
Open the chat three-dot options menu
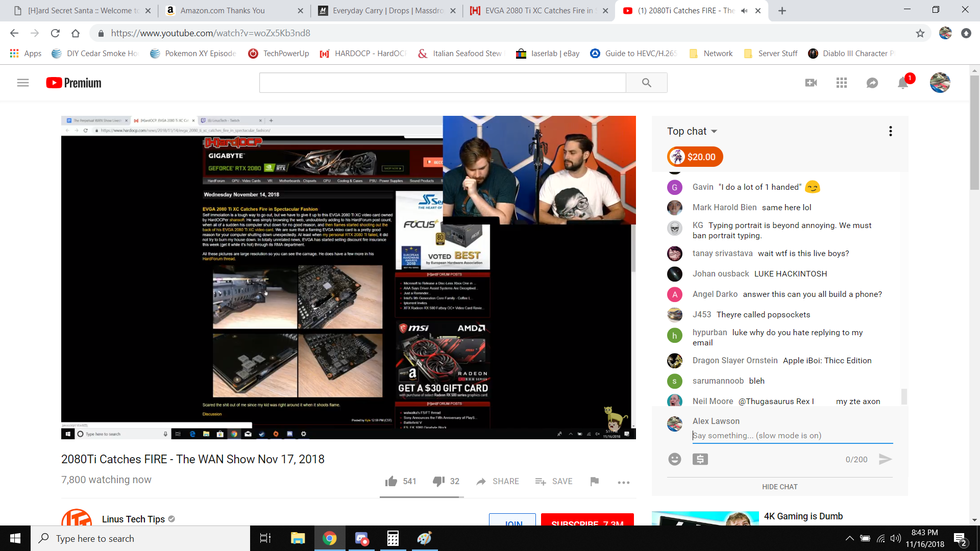(x=890, y=131)
